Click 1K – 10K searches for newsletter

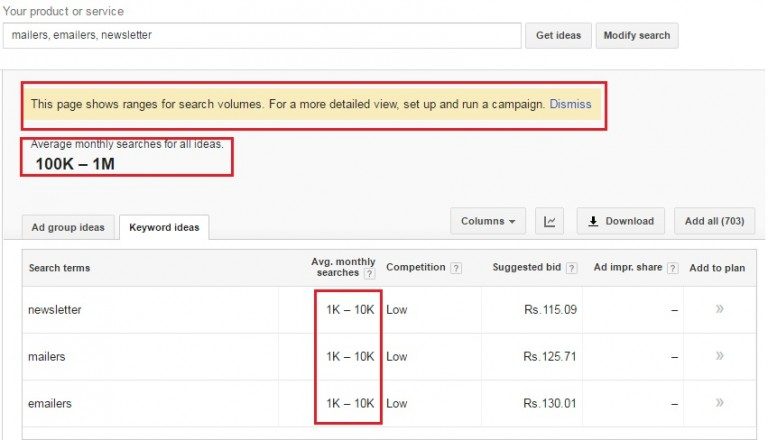tap(350, 310)
